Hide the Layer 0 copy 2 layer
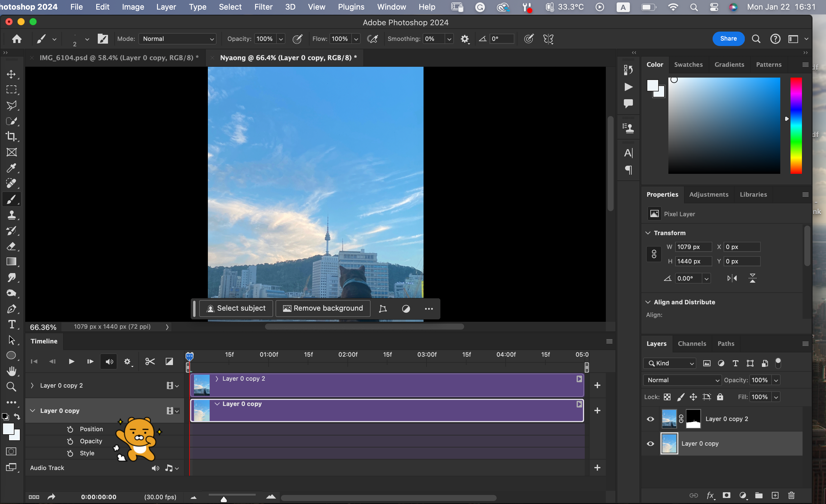Screen dimensions: 826x504 click(x=650, y=419)
